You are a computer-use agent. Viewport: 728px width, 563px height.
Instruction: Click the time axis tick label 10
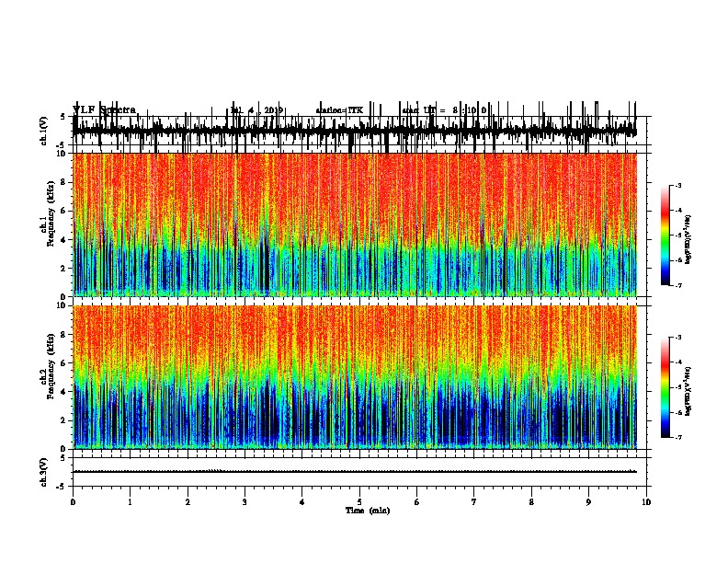pos(646,502)
